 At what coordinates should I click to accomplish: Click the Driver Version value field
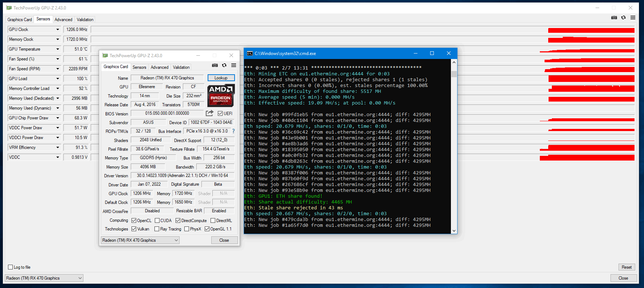(182, 175)
